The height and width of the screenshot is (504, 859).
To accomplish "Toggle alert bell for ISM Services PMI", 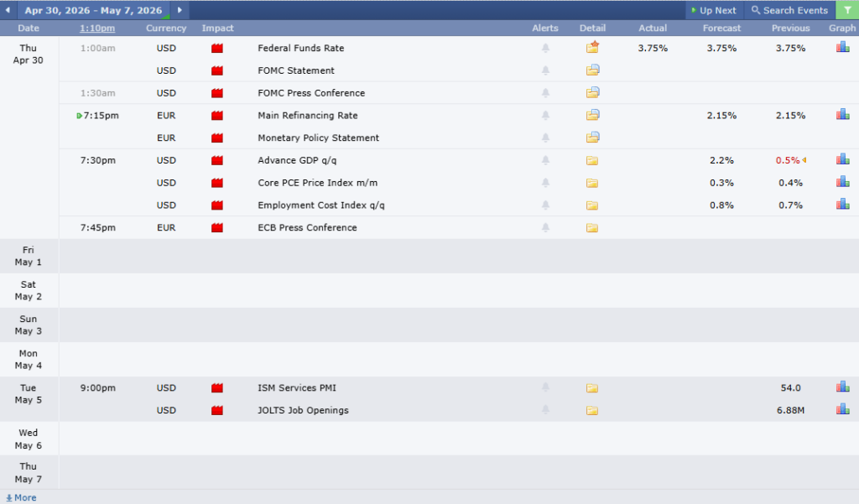I will [x=545, y=387].
